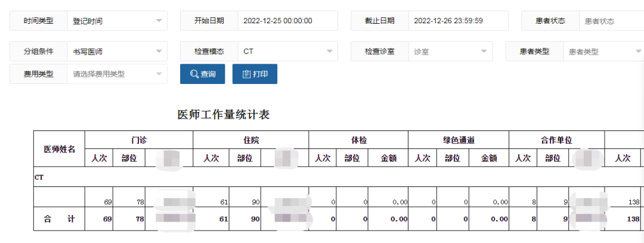Click the 查询 search button
The width and height of the screenshot is (644, 243).
[203, 74]
